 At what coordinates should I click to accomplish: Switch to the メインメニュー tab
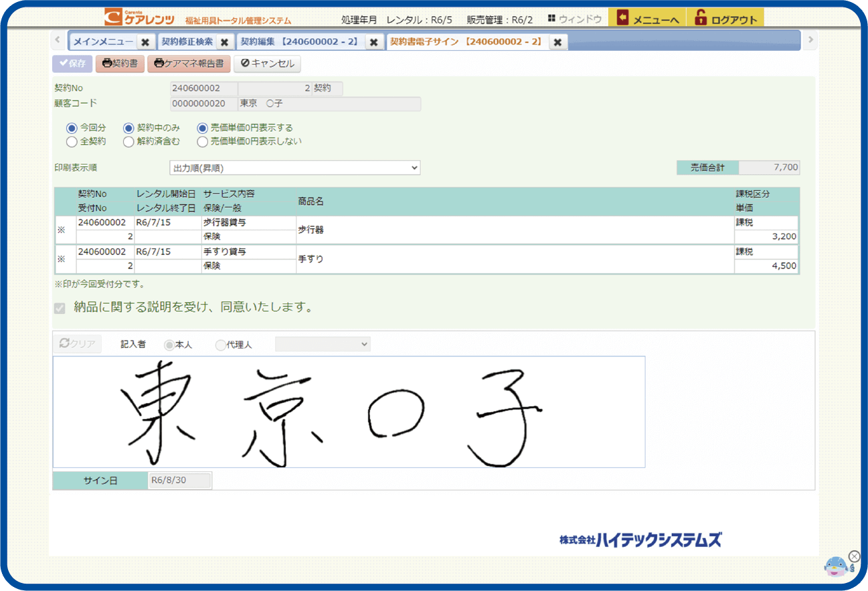[x=103, y=42]
